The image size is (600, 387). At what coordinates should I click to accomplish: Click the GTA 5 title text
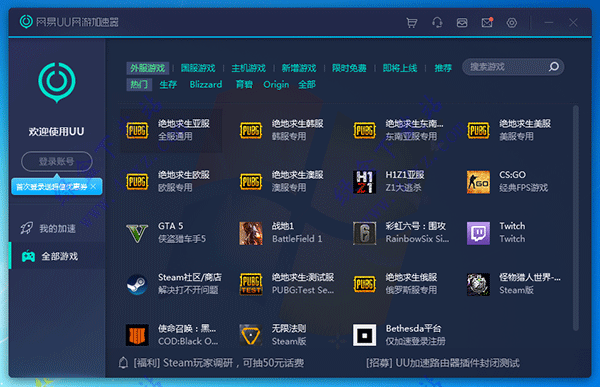(x=171, y=226)
